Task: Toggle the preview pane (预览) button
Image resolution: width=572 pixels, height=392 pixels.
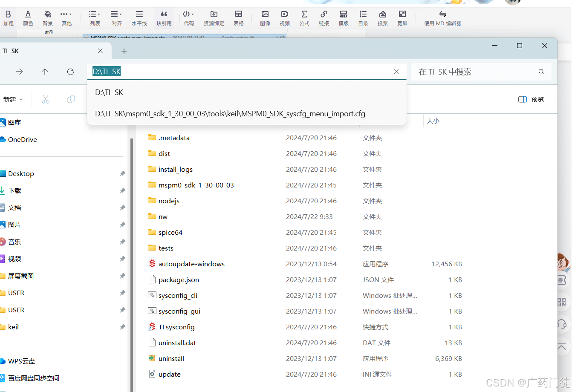Action: click(531, 99)
